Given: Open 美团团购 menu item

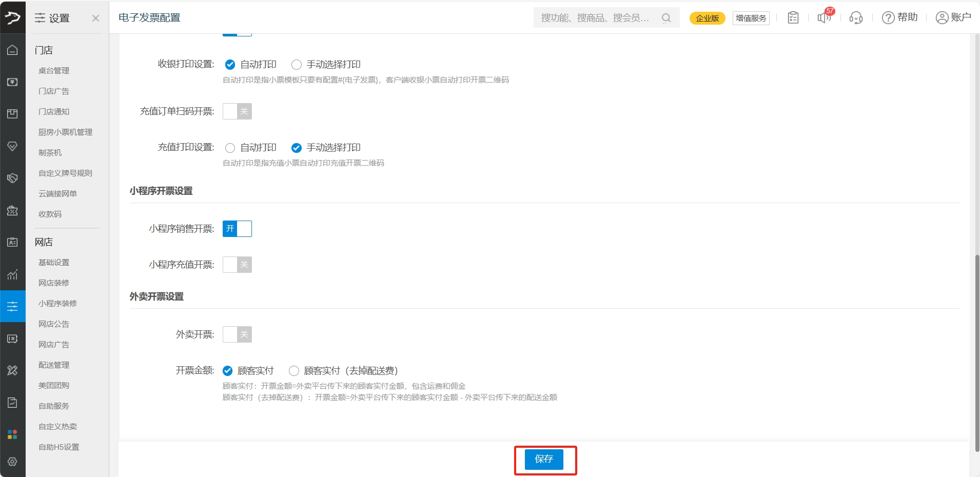Looking at the screenshot, I should pyautogui.click(x=54, y=386).
